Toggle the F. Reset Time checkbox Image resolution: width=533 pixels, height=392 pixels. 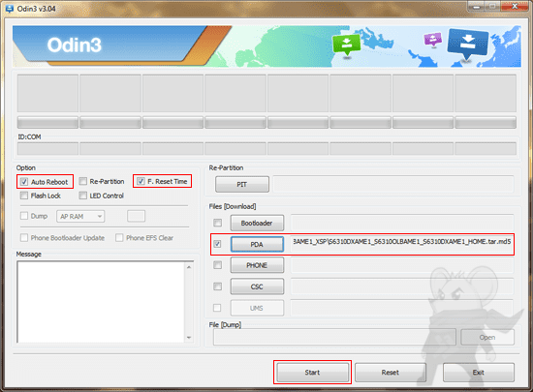click(141, 181)
